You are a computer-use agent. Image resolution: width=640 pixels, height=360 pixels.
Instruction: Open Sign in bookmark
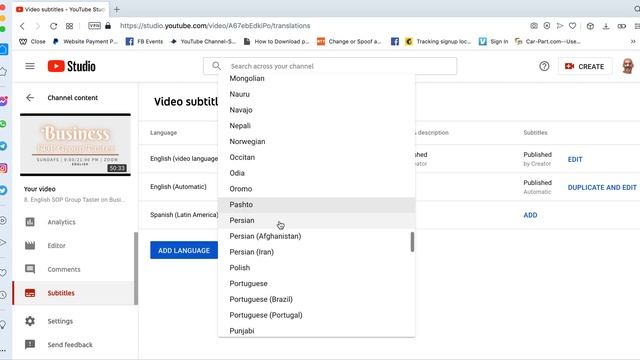point(493,42)
